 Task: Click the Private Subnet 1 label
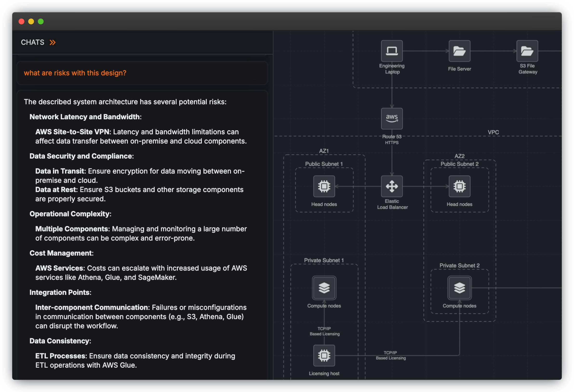(x=324, y=260)
